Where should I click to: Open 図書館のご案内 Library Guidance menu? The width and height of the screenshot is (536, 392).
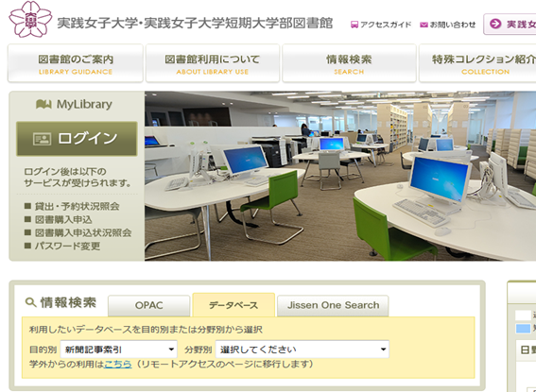point(76,63)
